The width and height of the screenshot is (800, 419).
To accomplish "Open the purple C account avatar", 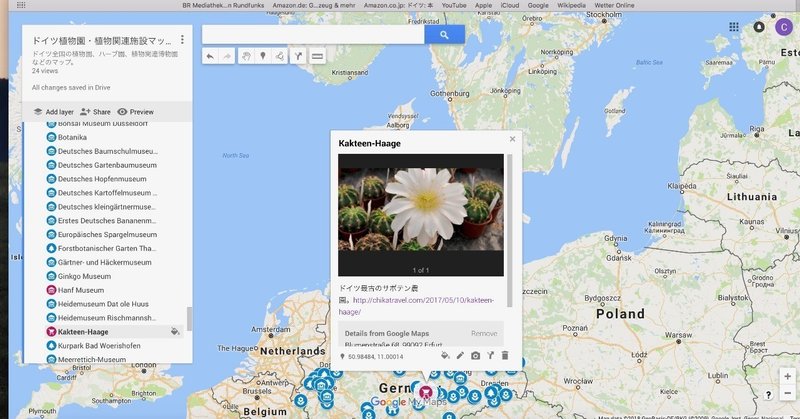I will (x=784, y=27).
